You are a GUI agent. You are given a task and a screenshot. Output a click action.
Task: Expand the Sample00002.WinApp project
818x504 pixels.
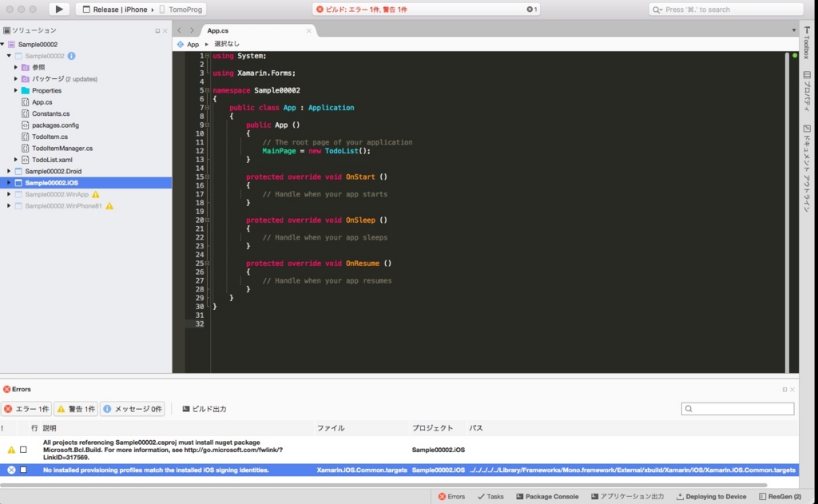pyautogui.click(x=9, y=194)
